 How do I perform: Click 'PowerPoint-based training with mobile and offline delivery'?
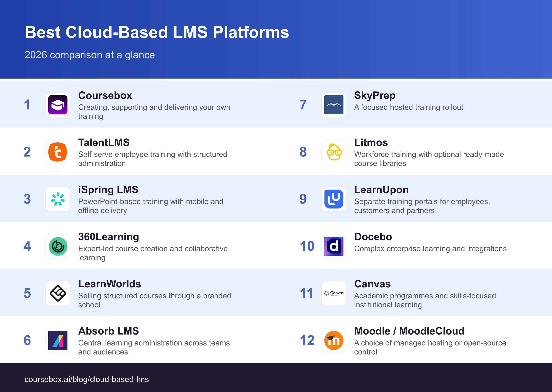151,206
